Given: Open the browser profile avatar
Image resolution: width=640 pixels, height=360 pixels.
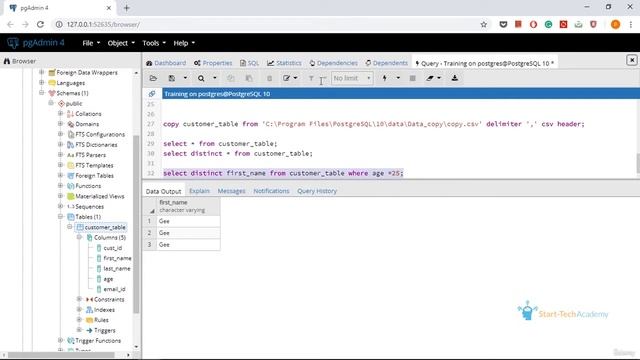Looking at the screenshot, I should [616, 24].
